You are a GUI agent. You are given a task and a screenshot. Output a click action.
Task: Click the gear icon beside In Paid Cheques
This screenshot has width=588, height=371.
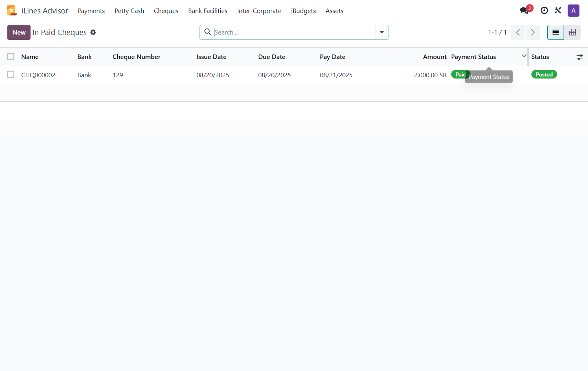93,32
